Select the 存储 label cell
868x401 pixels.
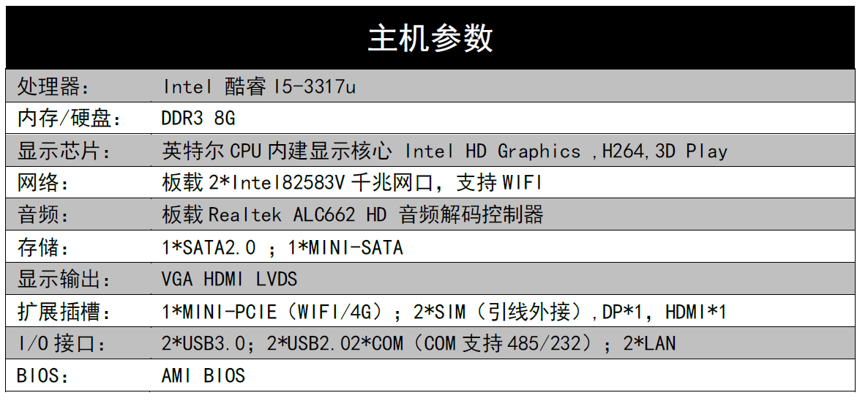point(78,247)
